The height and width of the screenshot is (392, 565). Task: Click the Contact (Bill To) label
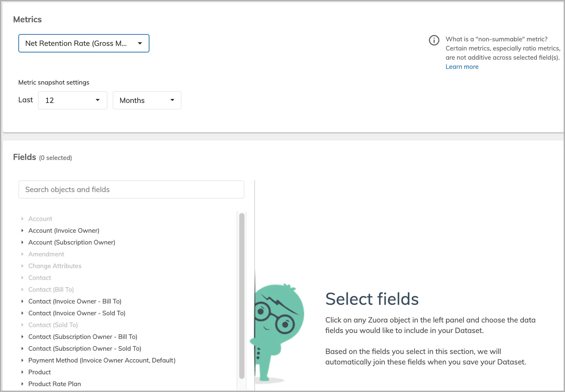[x=51, y=290]
